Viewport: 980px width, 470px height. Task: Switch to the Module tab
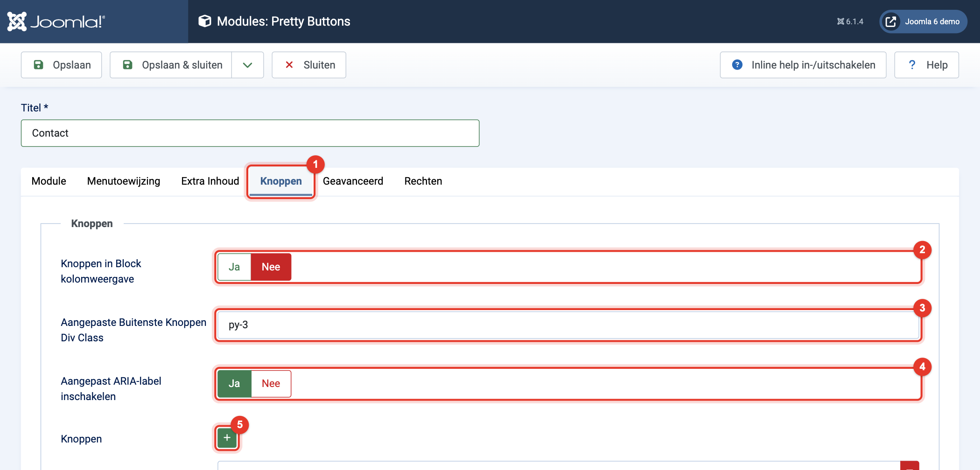pyautogui.click(x=49, y=181)
